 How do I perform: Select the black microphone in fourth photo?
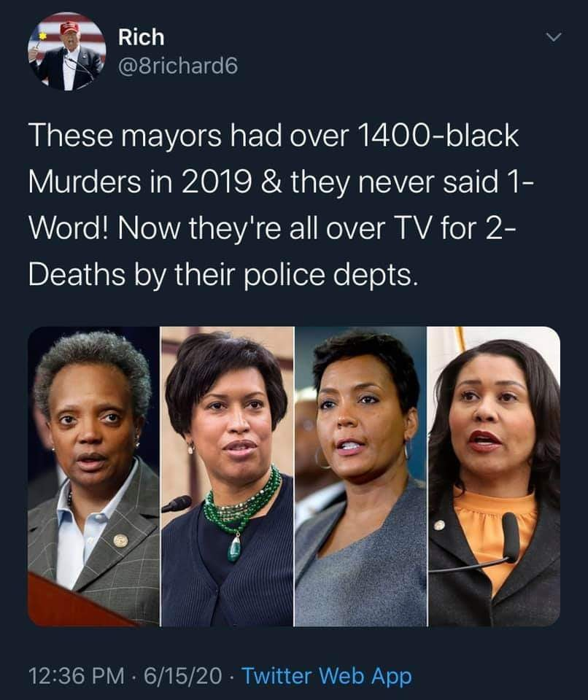pyautogui.click(x=510, y=536)
